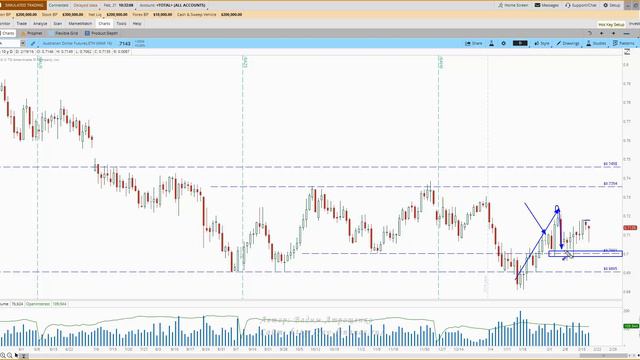
Task: Open the Prophet sub-tab
Action: coord(32,33)
